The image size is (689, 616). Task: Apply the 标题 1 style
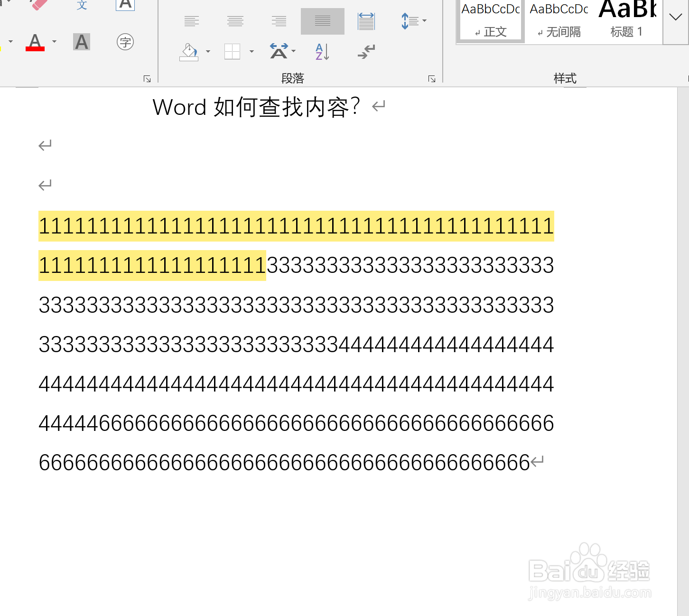[627, 21]
